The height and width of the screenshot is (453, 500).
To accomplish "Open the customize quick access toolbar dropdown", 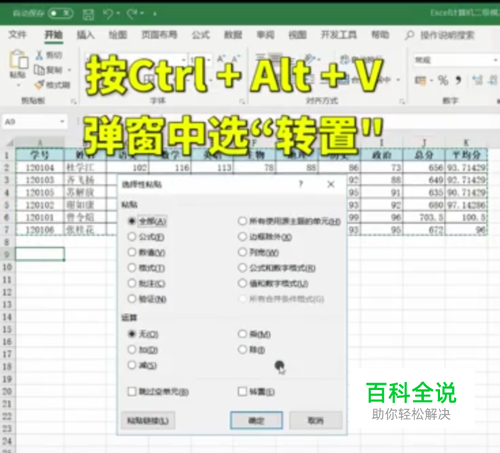I will tap(155, 14).
